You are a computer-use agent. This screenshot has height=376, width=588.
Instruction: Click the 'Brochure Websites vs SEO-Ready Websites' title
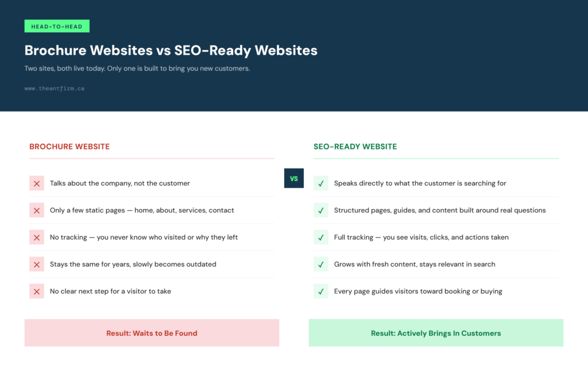point(171,51)
